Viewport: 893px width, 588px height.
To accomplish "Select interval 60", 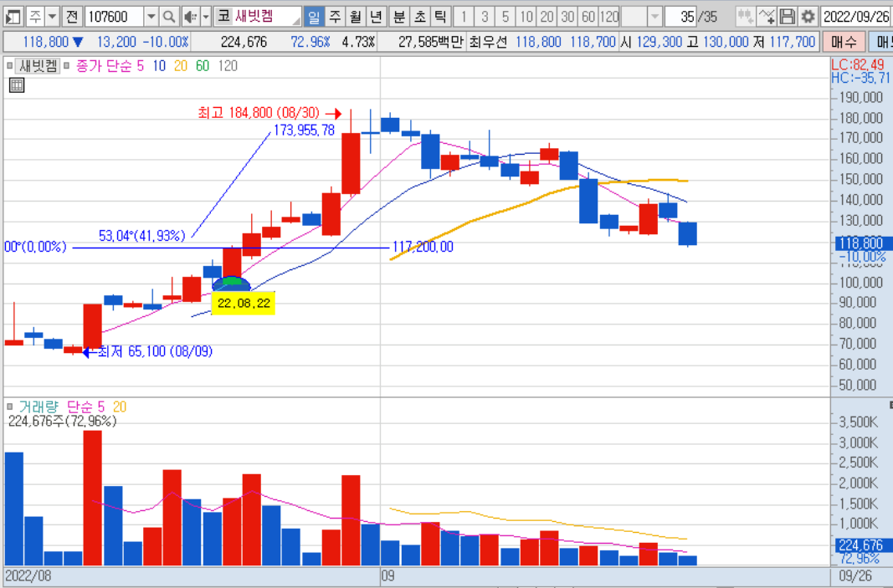I will coord(588,17).
